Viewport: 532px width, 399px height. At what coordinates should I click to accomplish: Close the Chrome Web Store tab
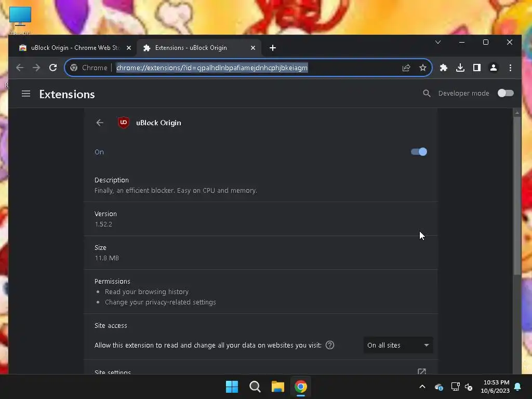129,48
